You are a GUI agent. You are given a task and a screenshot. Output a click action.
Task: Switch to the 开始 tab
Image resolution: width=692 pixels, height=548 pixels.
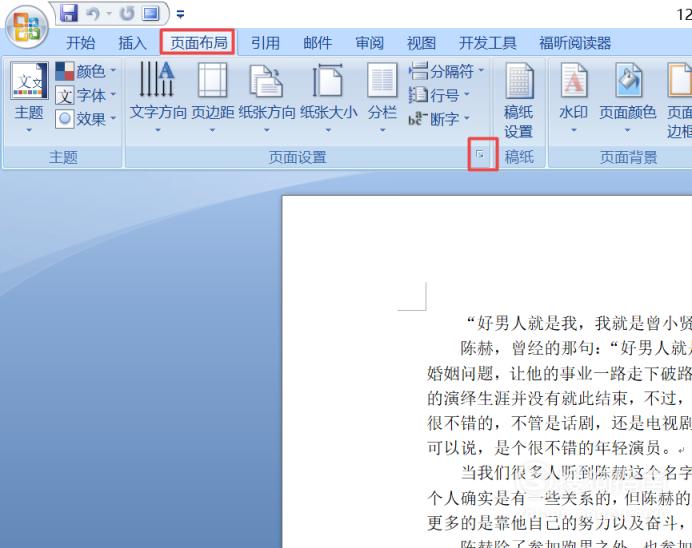[80, 43]
